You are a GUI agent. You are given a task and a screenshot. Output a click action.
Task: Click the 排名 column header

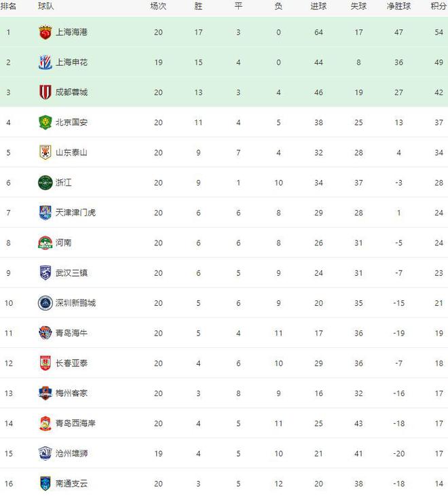tap(8, 6)
